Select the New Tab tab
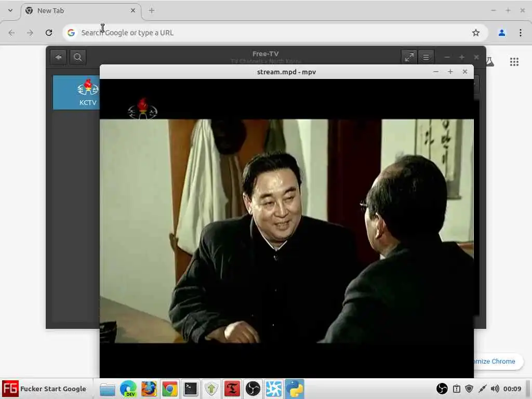532x399 pixels. [x=81, y=10]
